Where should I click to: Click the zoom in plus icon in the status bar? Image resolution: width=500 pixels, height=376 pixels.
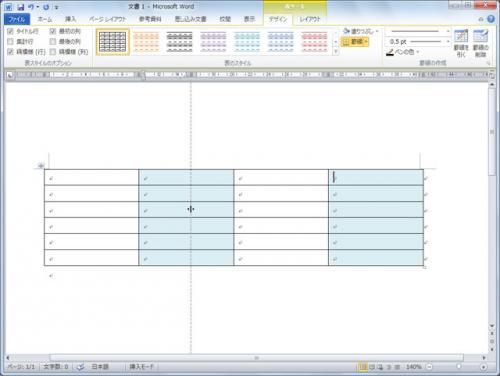pos(483,367)
